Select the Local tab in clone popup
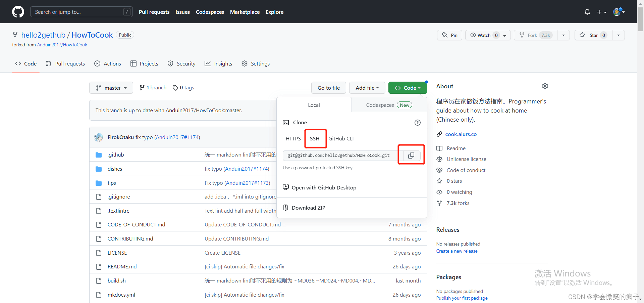This screenshot has width=644, height=303. point(314,105)
